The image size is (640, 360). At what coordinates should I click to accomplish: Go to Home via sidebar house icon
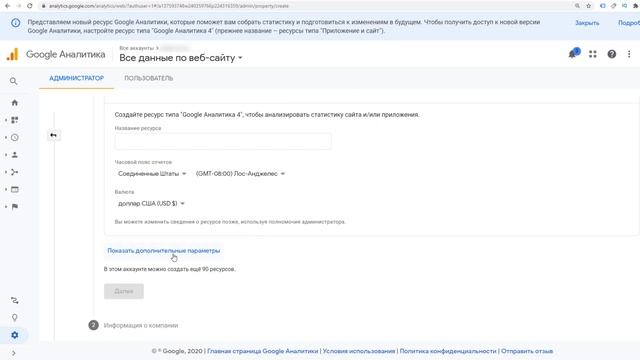15,102
